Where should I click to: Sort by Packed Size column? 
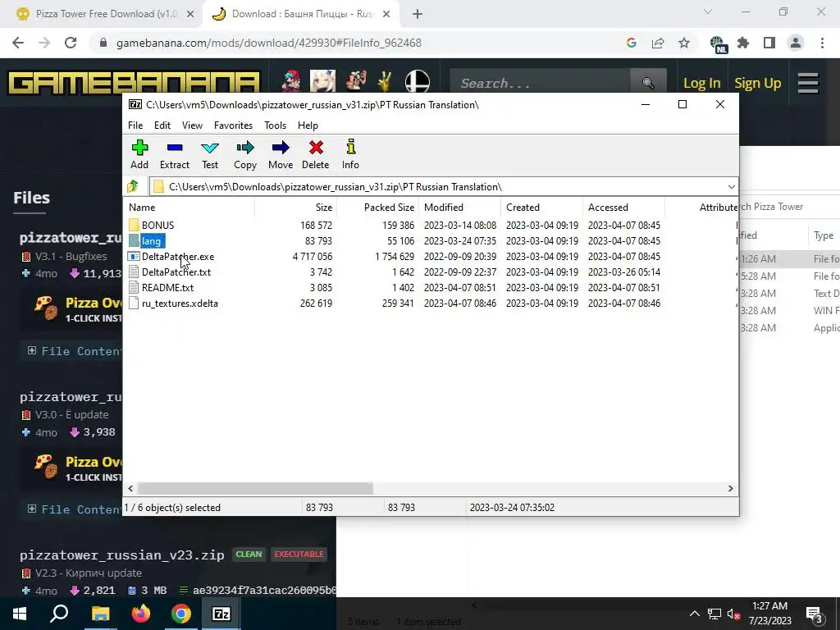(x=377, y=208)
